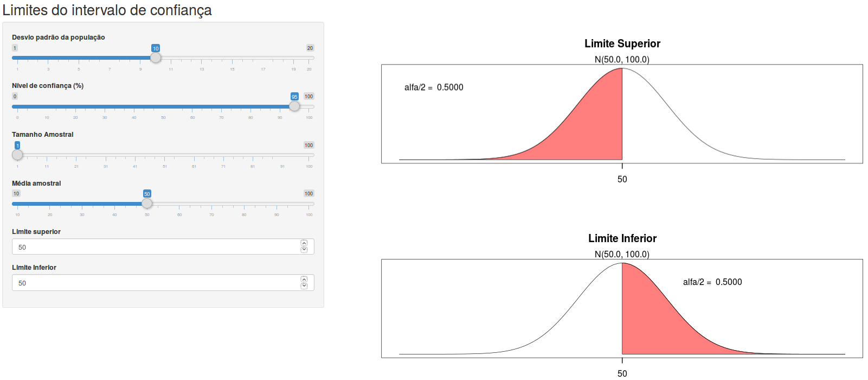Set Média amostral slider to 80

244,204
